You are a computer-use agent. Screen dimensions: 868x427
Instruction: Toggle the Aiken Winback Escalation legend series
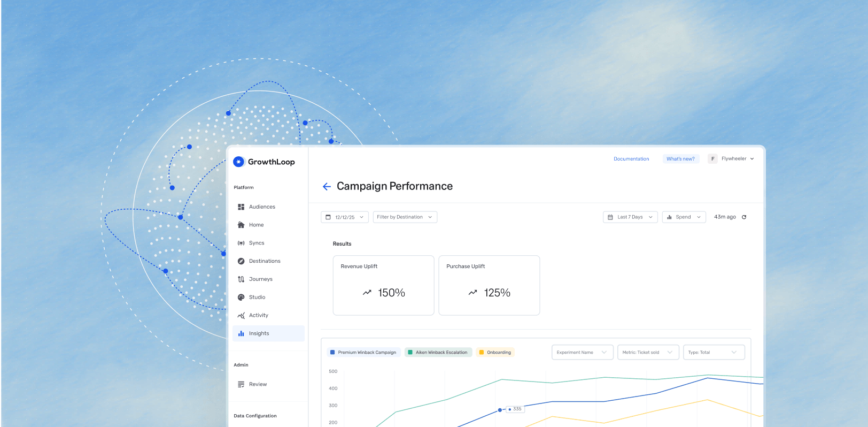(438, 353)
